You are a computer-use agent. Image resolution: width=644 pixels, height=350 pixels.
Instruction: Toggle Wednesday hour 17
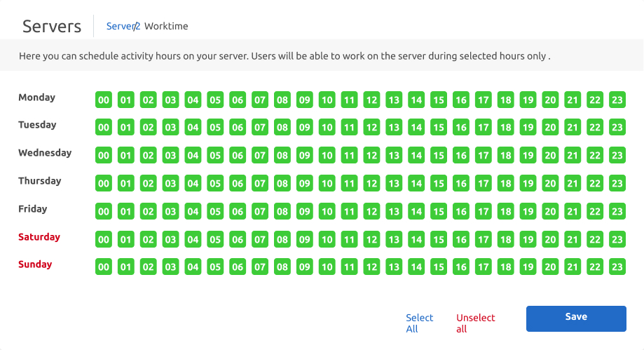(x=483, y=155)
